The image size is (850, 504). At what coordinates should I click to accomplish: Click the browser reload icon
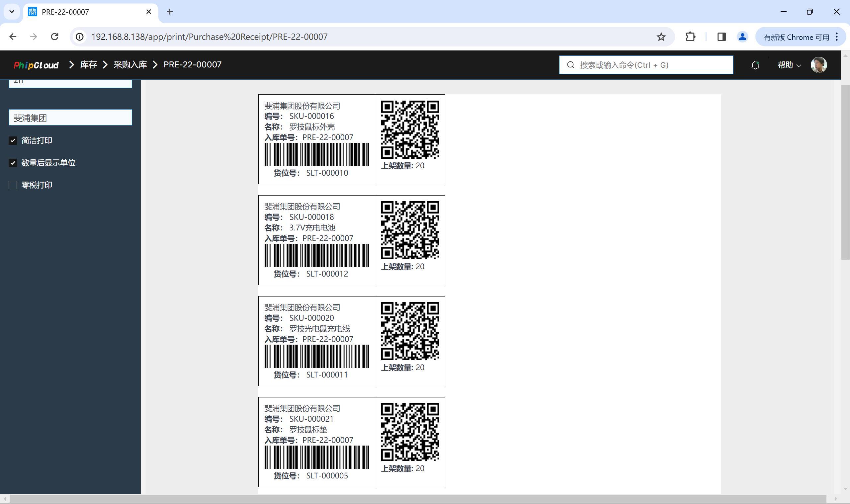pyautogui.click(x=55, y=37)
